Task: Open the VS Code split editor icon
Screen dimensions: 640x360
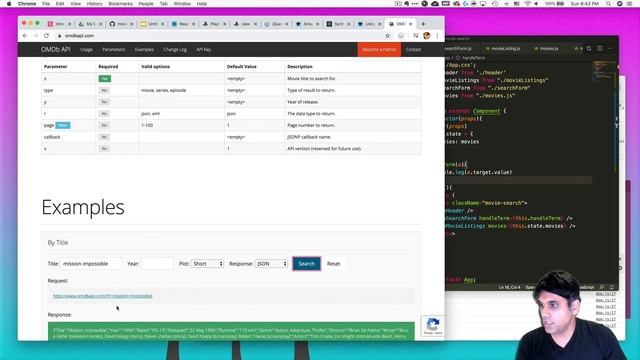Action: coord(600,48)
